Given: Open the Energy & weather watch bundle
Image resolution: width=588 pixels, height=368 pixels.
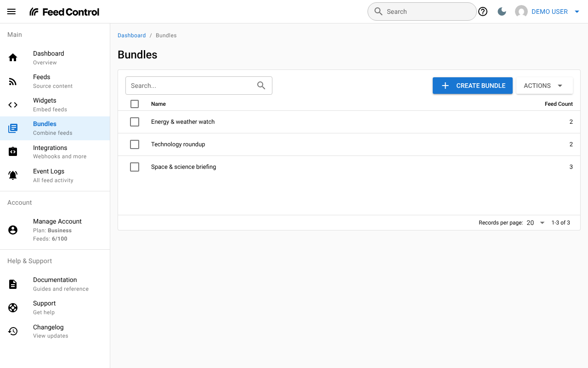Looking at the screenshot, I should click(183, 122).
